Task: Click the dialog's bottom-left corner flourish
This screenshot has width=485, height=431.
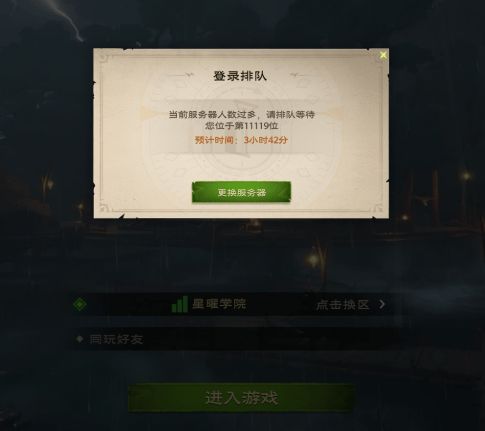Action: 104,208
